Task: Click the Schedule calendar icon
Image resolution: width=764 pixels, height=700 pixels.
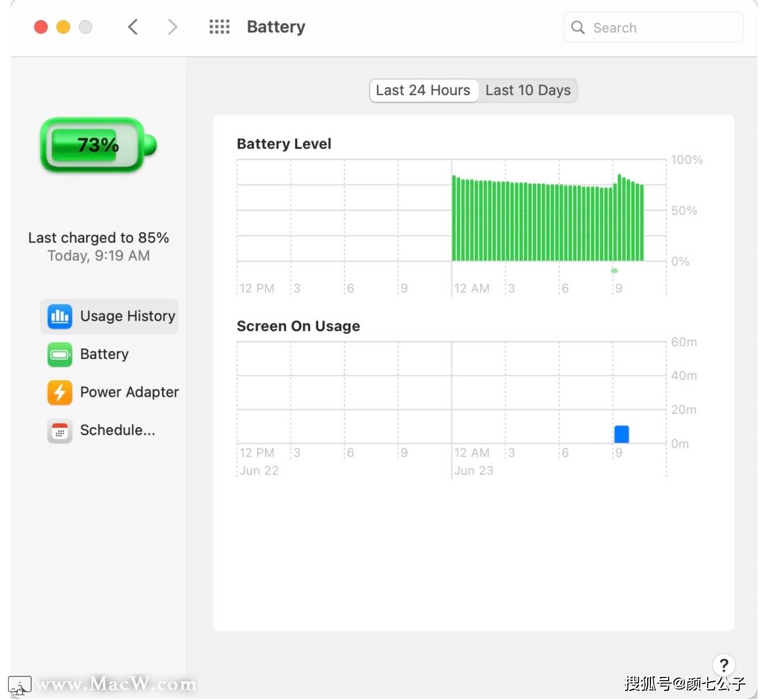Action: 59,430
